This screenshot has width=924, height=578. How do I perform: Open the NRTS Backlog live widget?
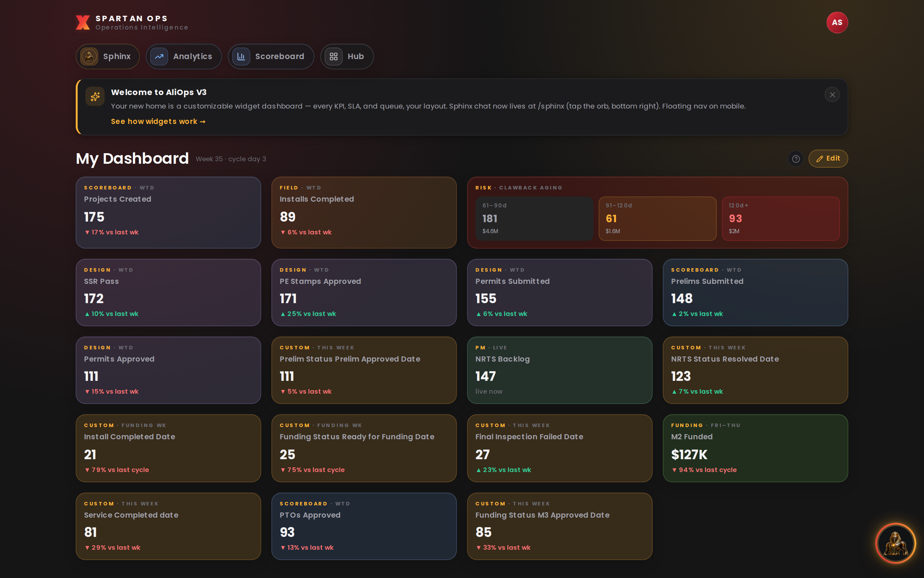[559, 370]
